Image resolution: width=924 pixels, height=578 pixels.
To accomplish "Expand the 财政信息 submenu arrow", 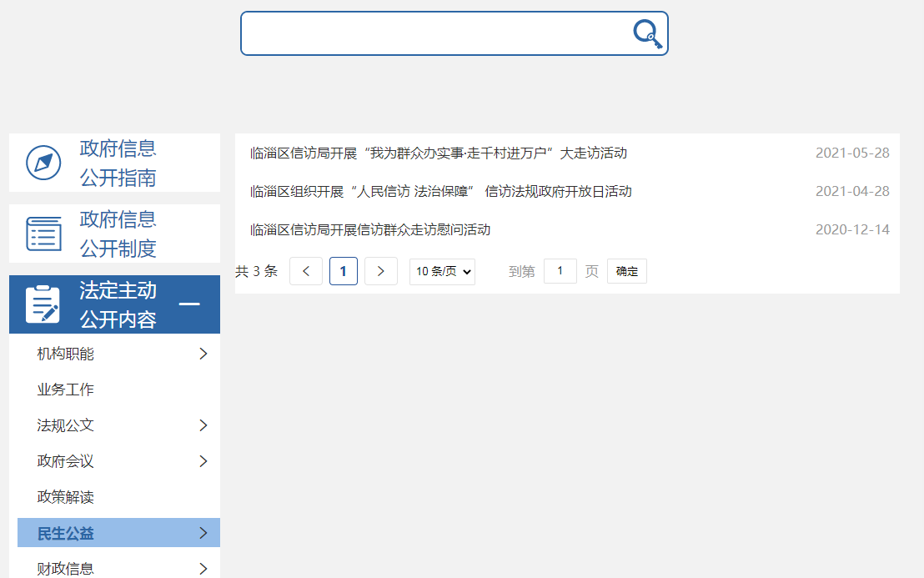I will pos(203,569).
